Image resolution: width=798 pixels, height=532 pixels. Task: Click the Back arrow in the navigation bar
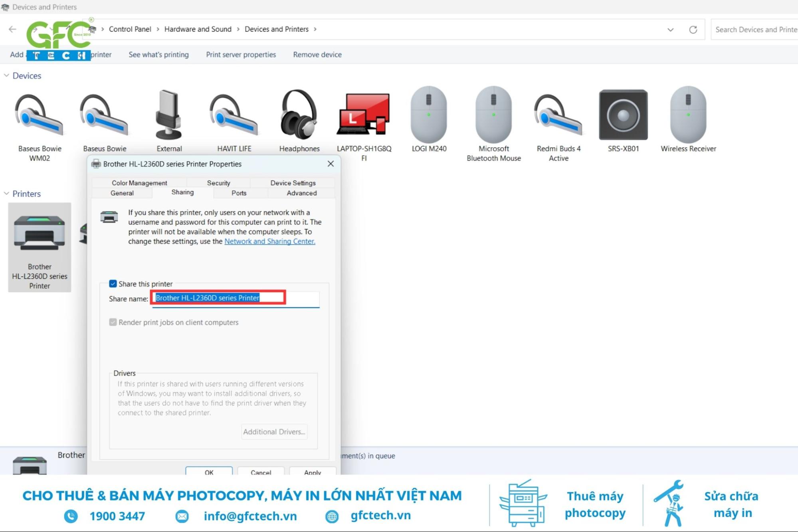tap(12, 29)
